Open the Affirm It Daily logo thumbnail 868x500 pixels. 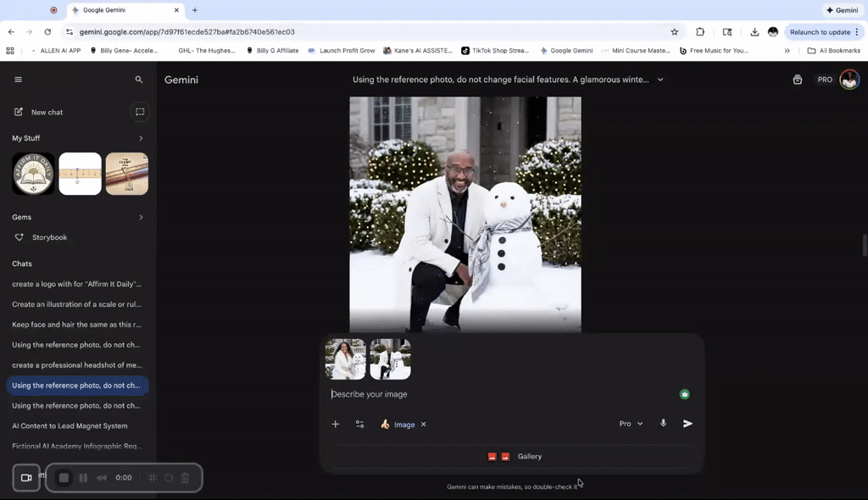[33, 174]
